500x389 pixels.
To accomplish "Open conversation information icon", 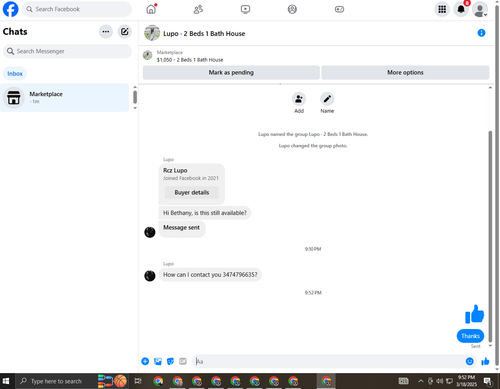I will (x=481, y=33).
